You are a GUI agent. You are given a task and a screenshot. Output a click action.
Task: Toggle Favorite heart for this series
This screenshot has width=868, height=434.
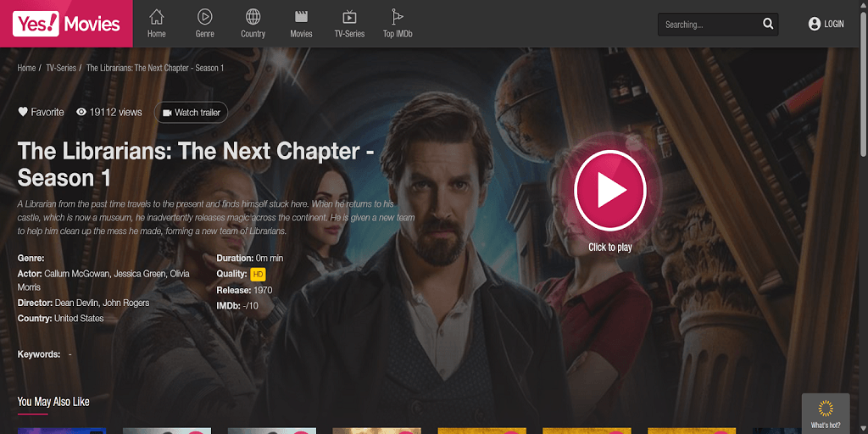(x=23, y=112)
